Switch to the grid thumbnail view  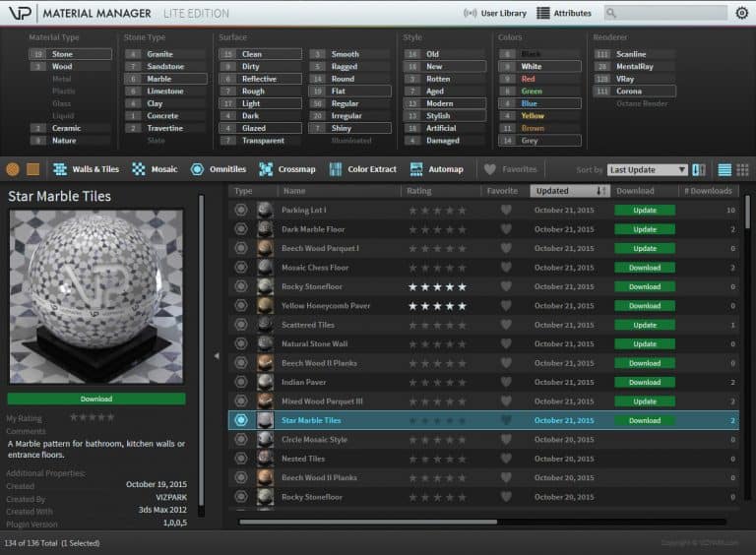(742, 169)
